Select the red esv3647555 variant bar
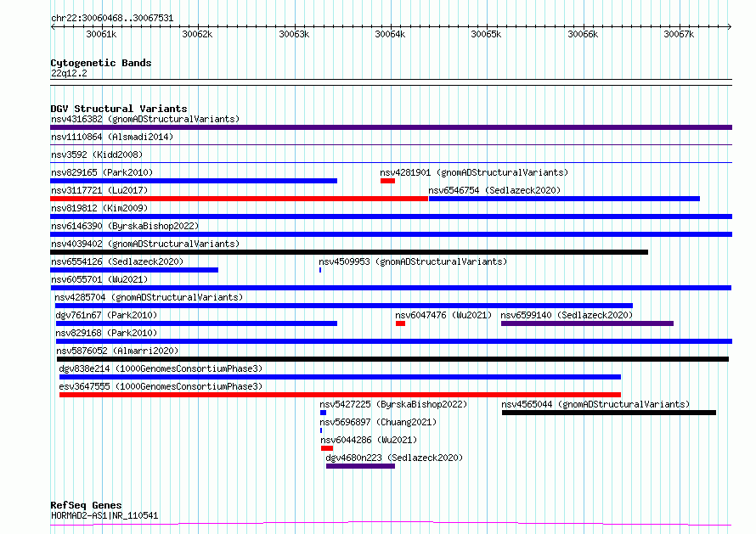The width and height of the screenshot is (756, 534). [x=341, y=395]
